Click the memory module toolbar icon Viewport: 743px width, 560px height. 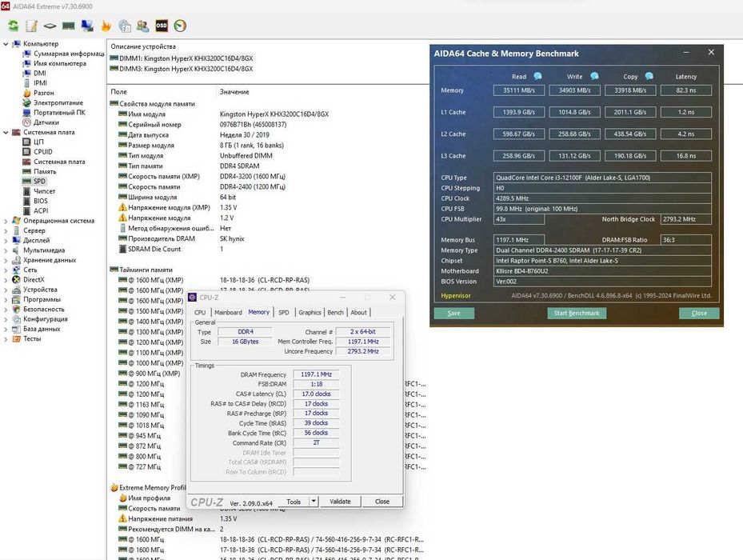(68, 26)
